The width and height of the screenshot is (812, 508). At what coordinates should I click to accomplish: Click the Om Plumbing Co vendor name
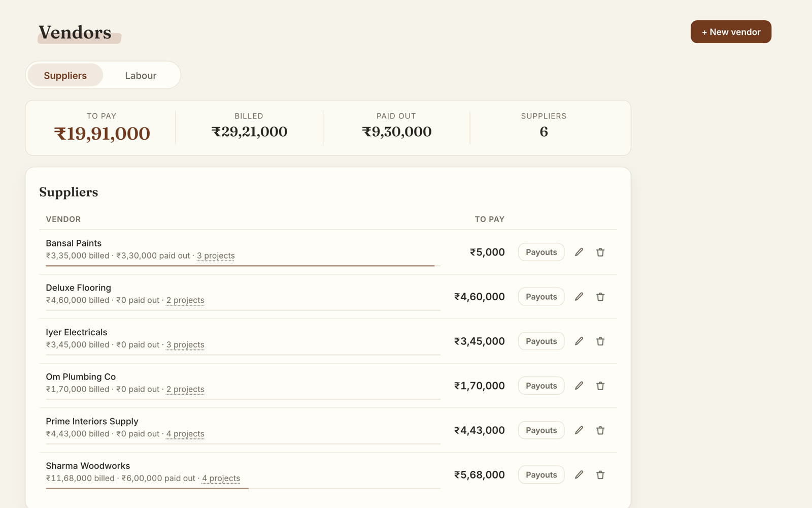tap(81, 377)
